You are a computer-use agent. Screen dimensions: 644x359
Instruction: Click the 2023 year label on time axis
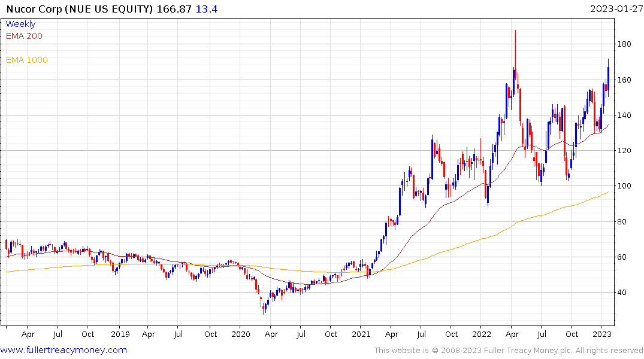pyautogui.click(x=602, y=334)
